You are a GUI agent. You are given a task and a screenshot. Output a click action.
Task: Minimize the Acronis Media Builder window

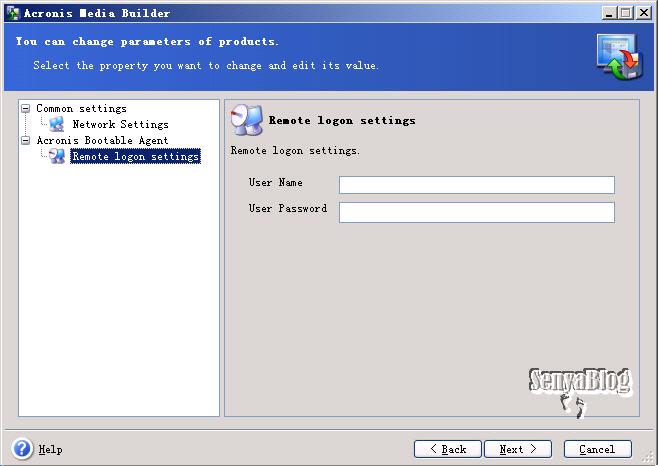609,13
